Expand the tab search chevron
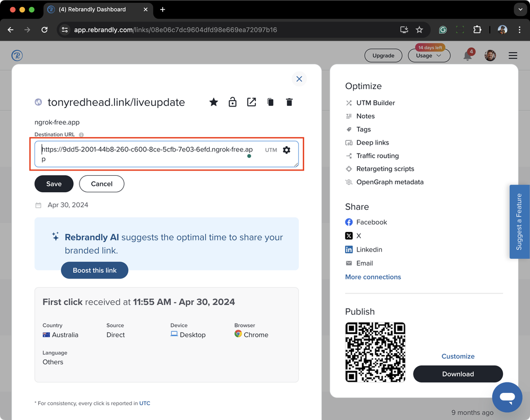Viewport: 530px width, 420px height. (x=520, y=10)
